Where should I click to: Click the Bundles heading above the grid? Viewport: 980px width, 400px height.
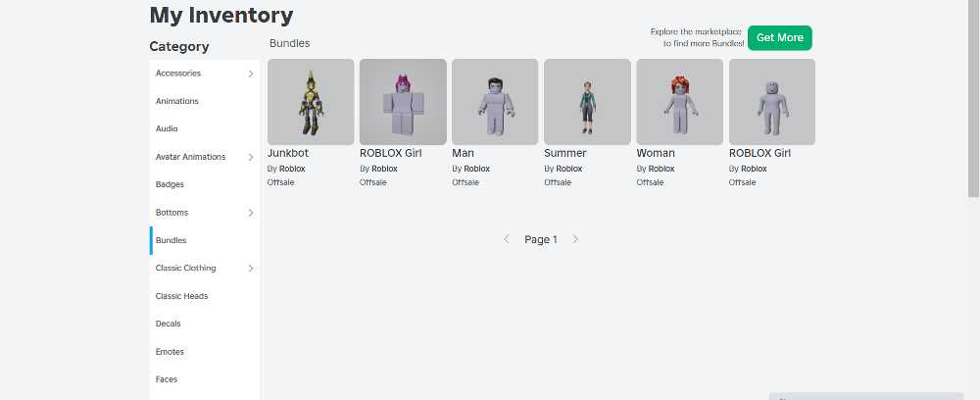click(289, 43)
